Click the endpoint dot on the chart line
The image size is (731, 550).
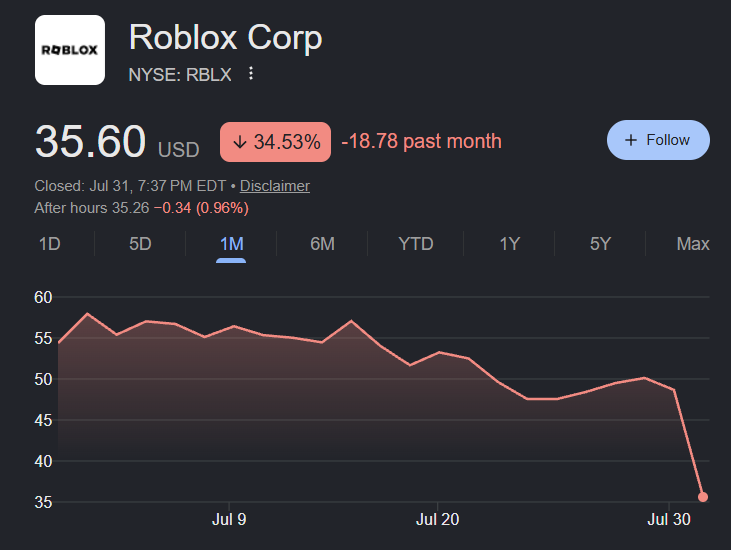[x=703, y=497]
